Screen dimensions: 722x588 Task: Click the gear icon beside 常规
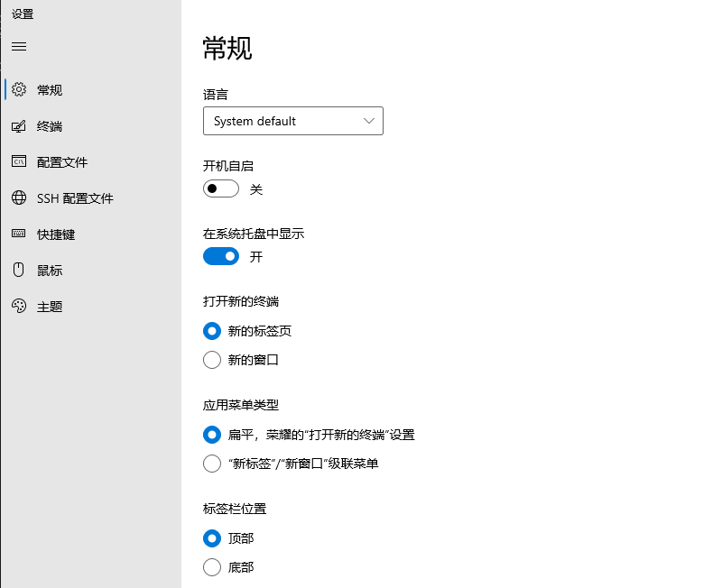tap(19, 90)
